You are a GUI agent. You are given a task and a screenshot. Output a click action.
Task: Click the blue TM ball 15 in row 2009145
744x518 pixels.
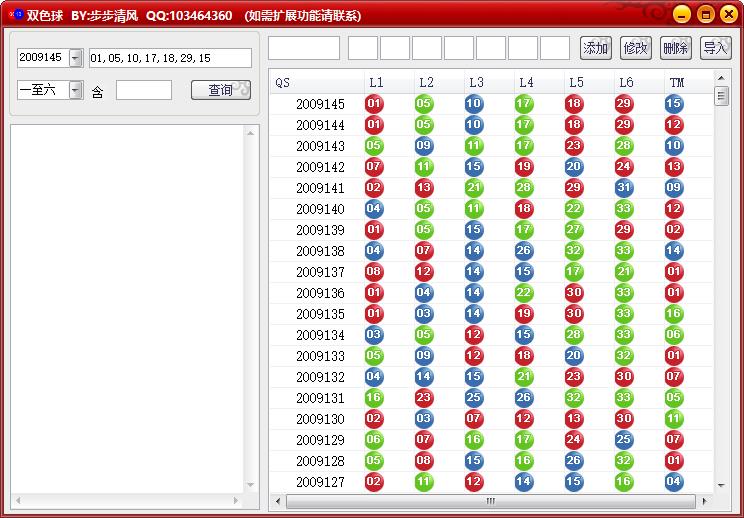click(674, 104)
